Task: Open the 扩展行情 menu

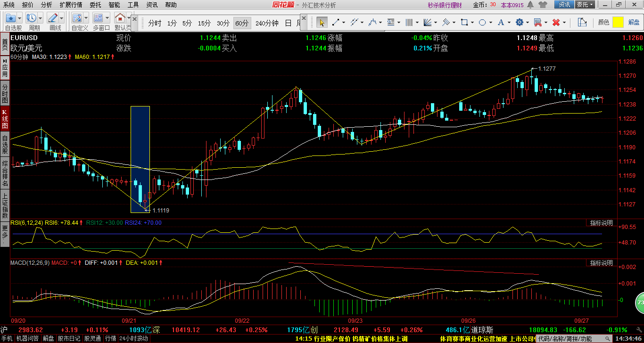Action: click(71, 5)
